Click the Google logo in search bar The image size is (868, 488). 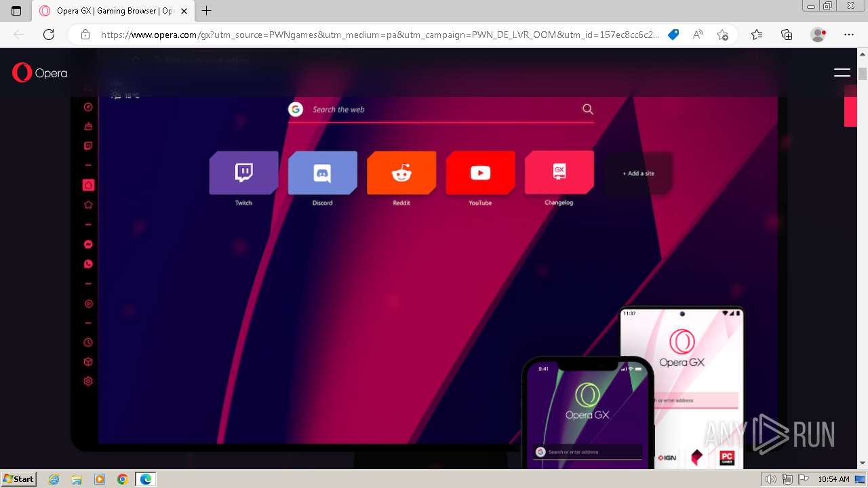pos(296,109)
